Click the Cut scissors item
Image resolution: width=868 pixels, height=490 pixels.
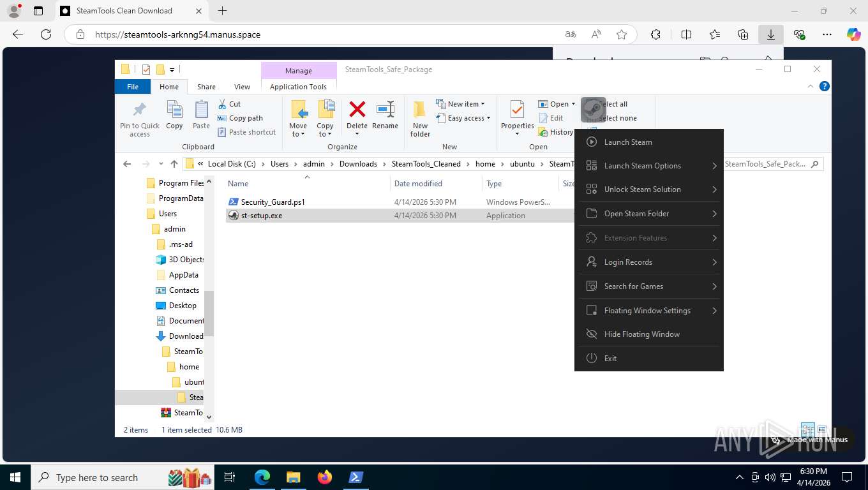(229, 104)
